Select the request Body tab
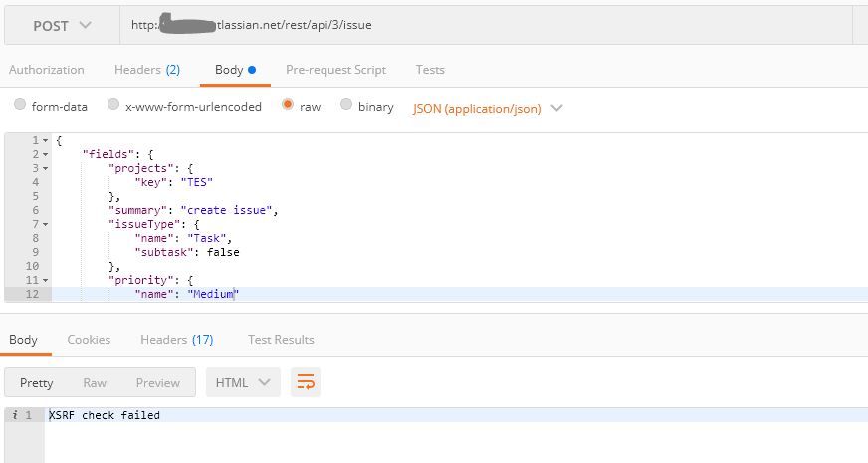The height and width of the screenshot is (463, 868). 235,70
